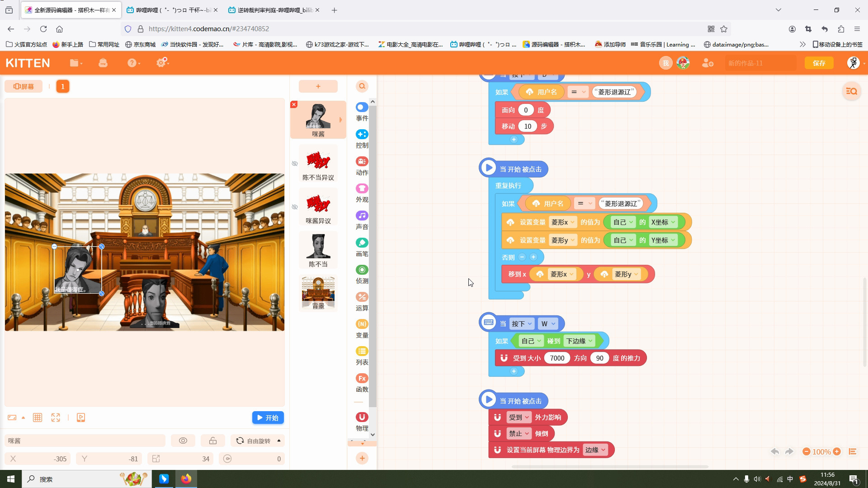The width and height of the screenshot is (868, 488).
Task: Open the X坐标 property dropdown
Action: 664,222
